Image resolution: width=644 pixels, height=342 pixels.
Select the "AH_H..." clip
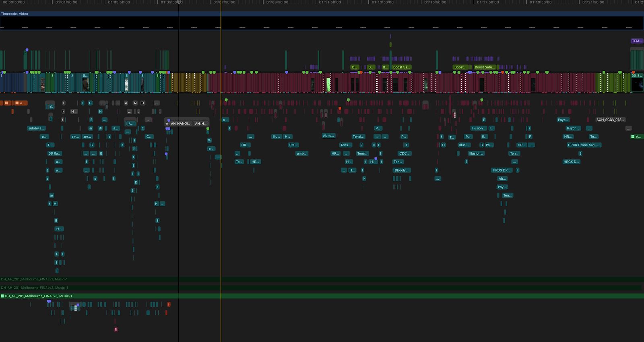(201, 124)
